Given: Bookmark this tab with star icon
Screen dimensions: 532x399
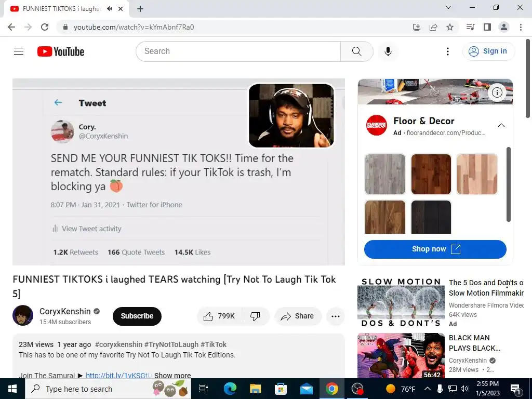Looking at the screenshot, I should coord(450,27).
